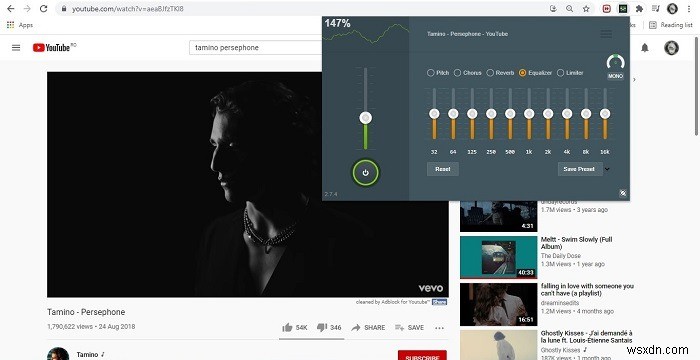Click the Tamino channel name
The image size is (700, 360).
(x=87, y=355)
